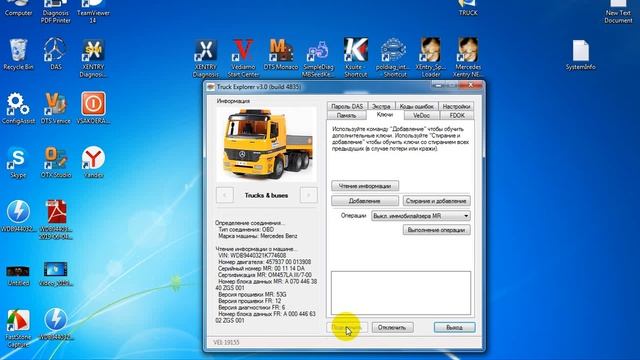This screenshot has width=640, height=360.
Task: Select the Ключи tab
Action: (384, 115)
